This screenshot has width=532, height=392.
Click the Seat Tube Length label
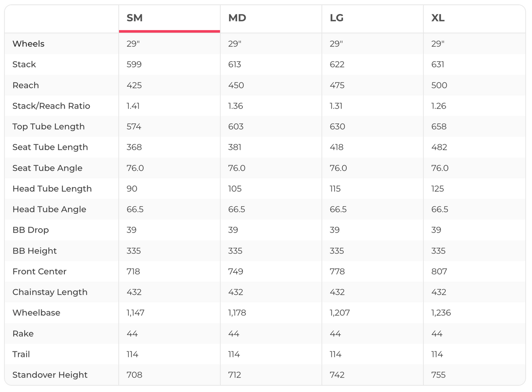click(50, 147)
